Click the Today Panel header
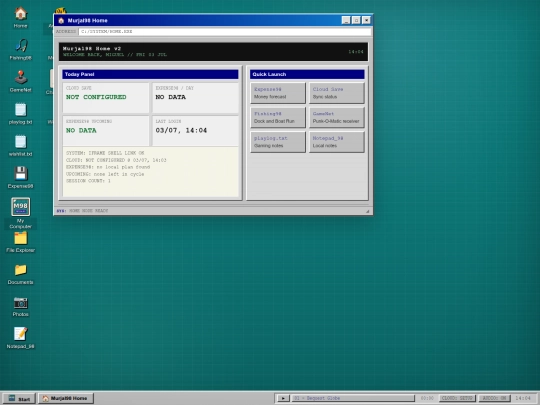Screen dimensions: 540x405 [x=150, y=74]
